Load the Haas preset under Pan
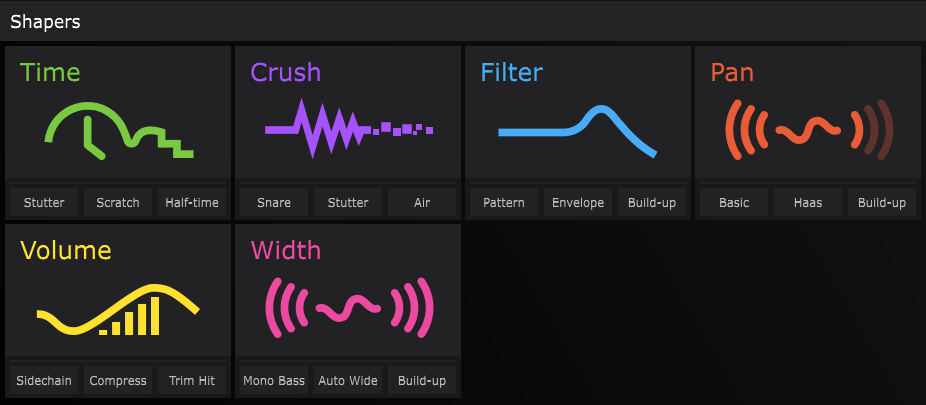Image resolution: width=926 pixels, height=405 pixels. 808,202
